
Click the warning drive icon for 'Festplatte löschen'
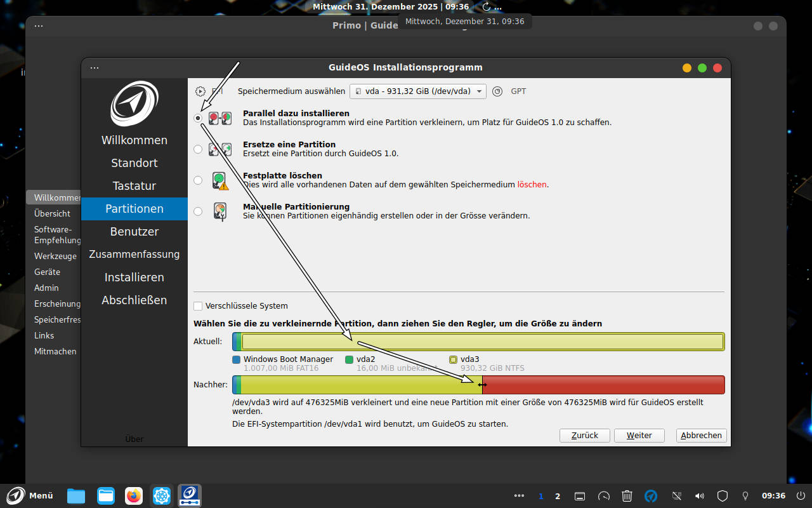[x=220, y=181]
